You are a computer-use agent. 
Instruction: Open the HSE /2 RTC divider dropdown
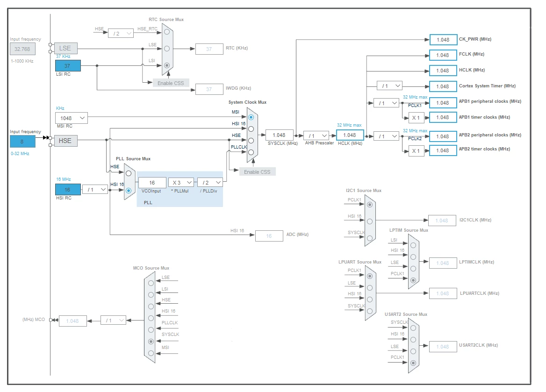tap(121, 34)
